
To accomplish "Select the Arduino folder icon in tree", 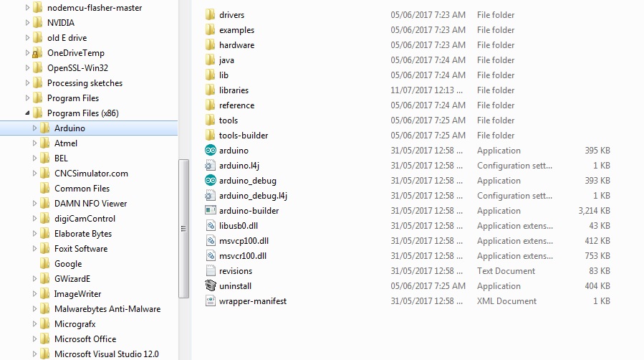I will pyautogui.click(x=44, y=128).
